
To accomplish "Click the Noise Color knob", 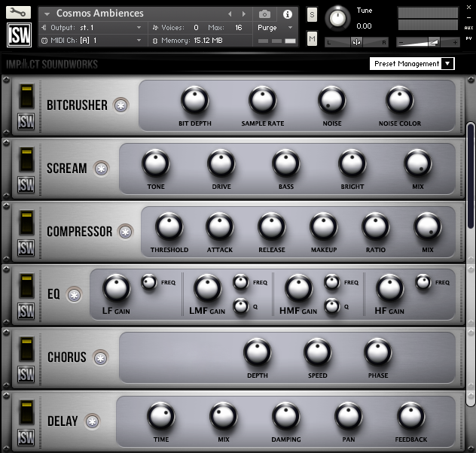I will 399,100.
